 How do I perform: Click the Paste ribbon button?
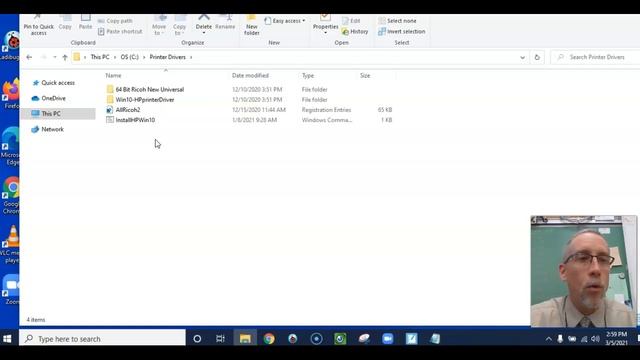pos(85,23)
